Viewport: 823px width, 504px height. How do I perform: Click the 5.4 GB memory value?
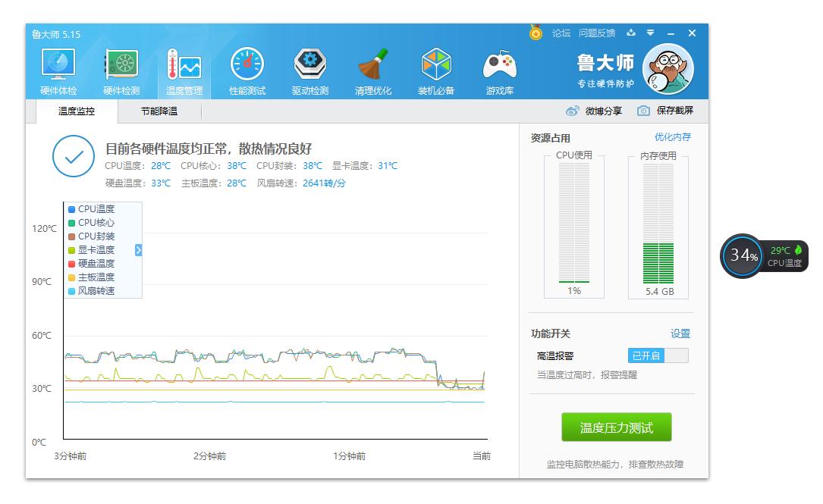tap(659, 292)
